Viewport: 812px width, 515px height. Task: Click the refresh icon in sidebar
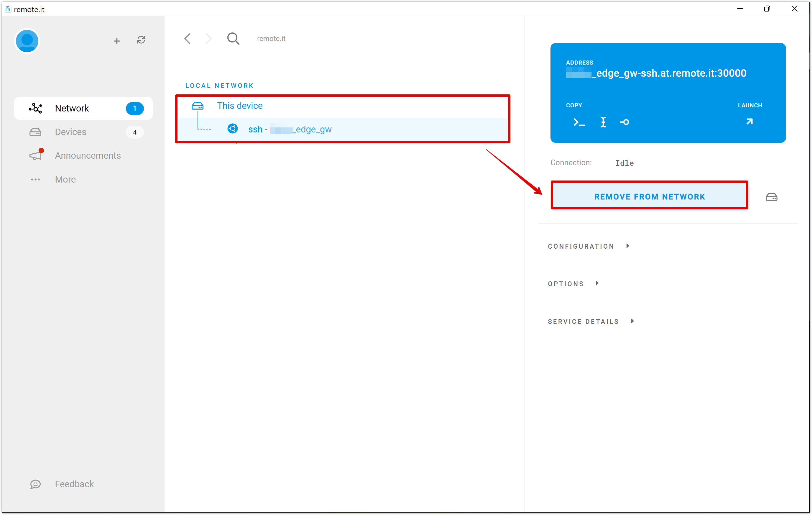[141, 40]
